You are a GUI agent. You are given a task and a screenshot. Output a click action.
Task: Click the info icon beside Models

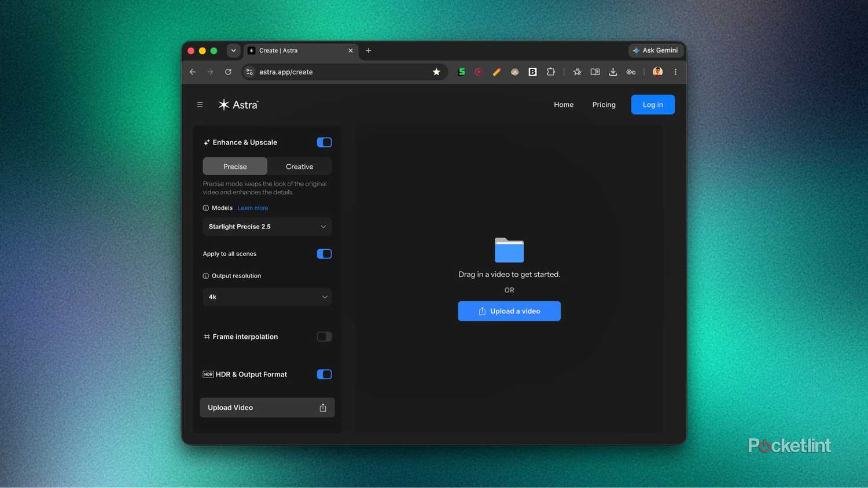(x=205, y=208)
